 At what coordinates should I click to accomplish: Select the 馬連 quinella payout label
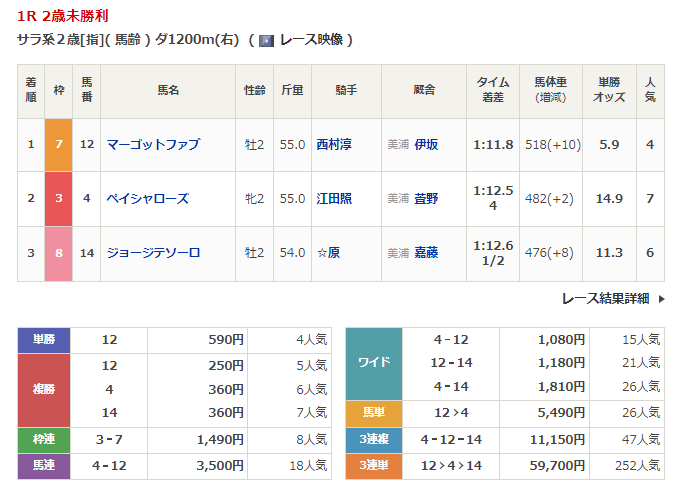tap(44, 465)
